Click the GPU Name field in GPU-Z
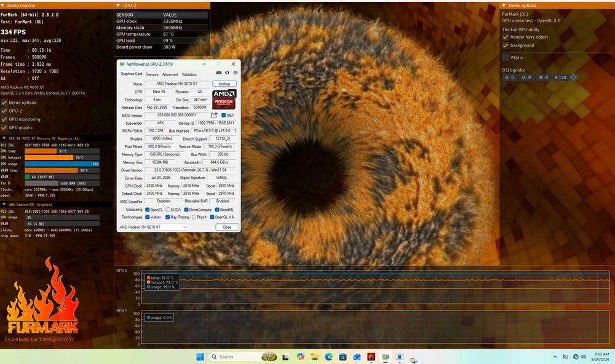This screenshot has width=615, height=364. pyautogui.click(x=177, y=84)
